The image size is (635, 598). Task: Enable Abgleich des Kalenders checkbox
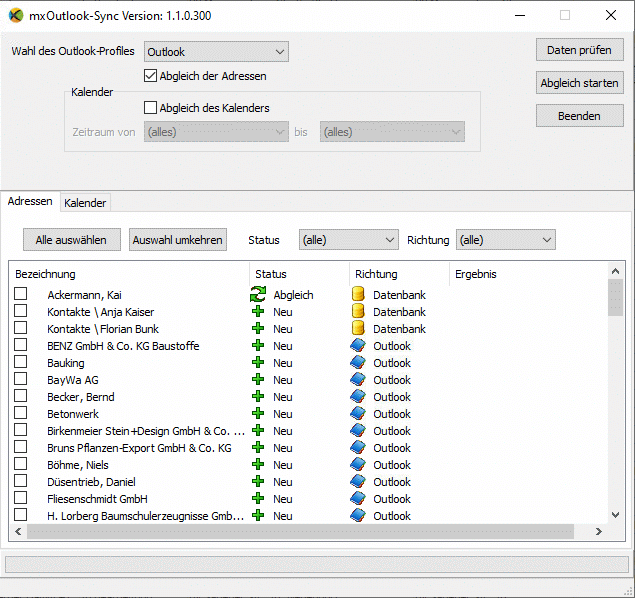click(x=150, y=108)
